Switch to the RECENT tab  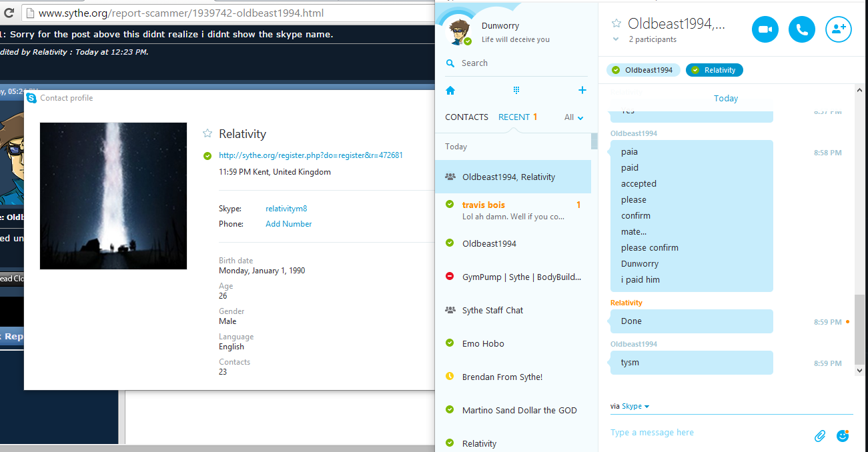pyautogui.click(x=514, y=117)
